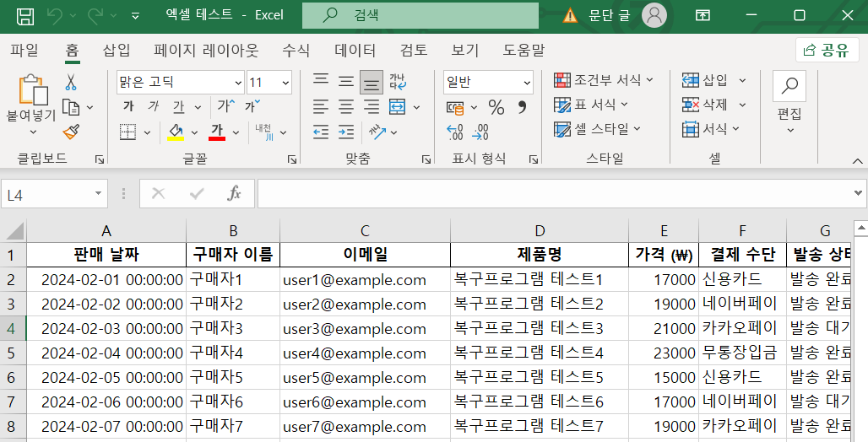
Task: Click increase decimal icon
Action: [x=455, y=132]
